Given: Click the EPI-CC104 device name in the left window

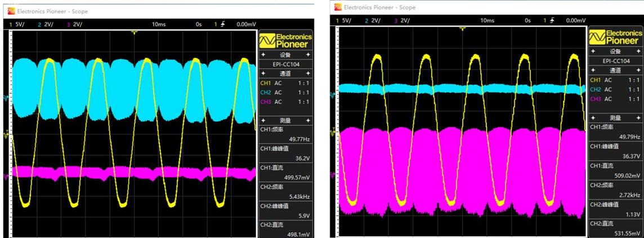Looking at the screenshot, I should [285, 64].
